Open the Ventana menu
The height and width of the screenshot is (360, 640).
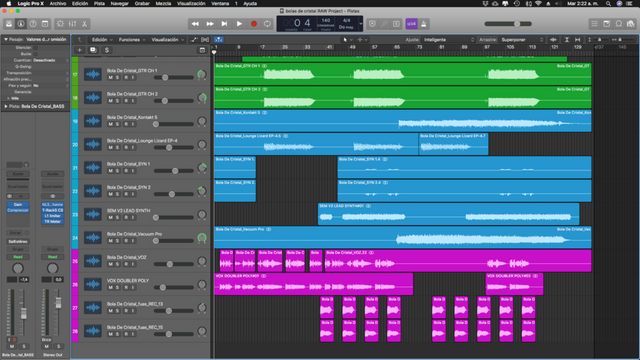[x=220, y=3]
